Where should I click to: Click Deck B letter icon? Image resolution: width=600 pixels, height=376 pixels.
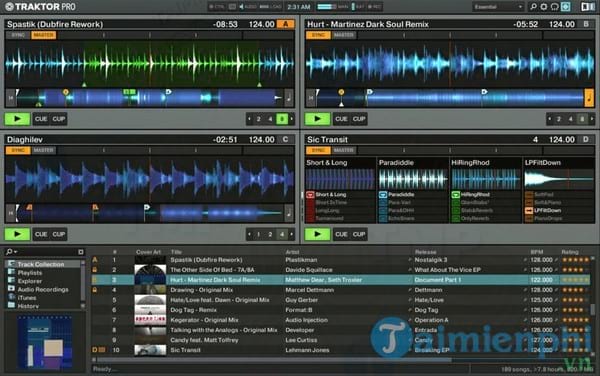point(586,24)
